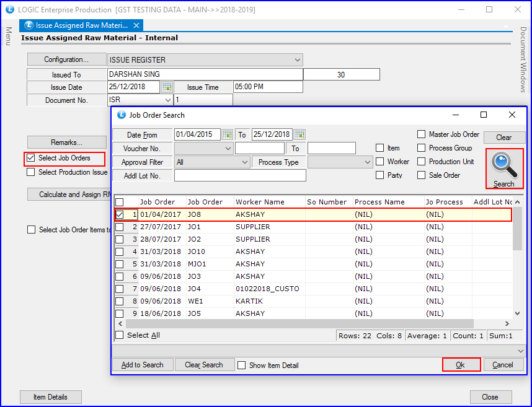Click the globe icon on the Issue Assigned tab
This screenshot has height=407, width=532.
tap(29, 25)
